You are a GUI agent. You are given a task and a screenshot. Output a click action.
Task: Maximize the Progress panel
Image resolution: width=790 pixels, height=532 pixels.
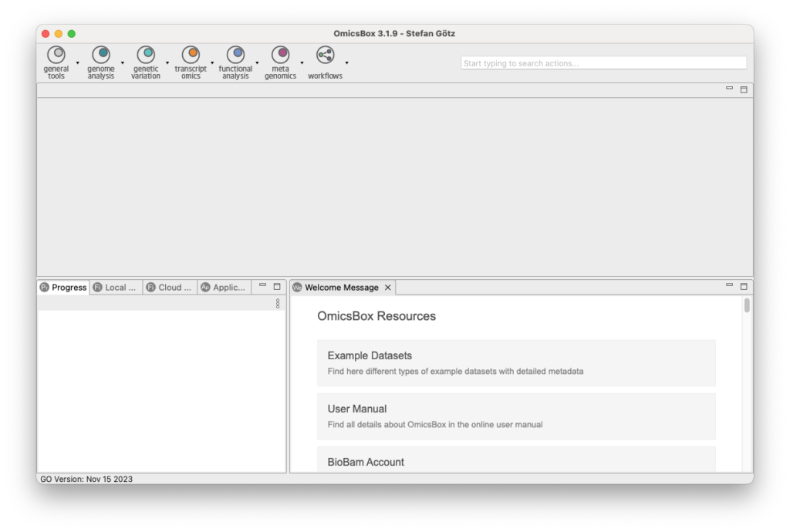tap(277, 286)
